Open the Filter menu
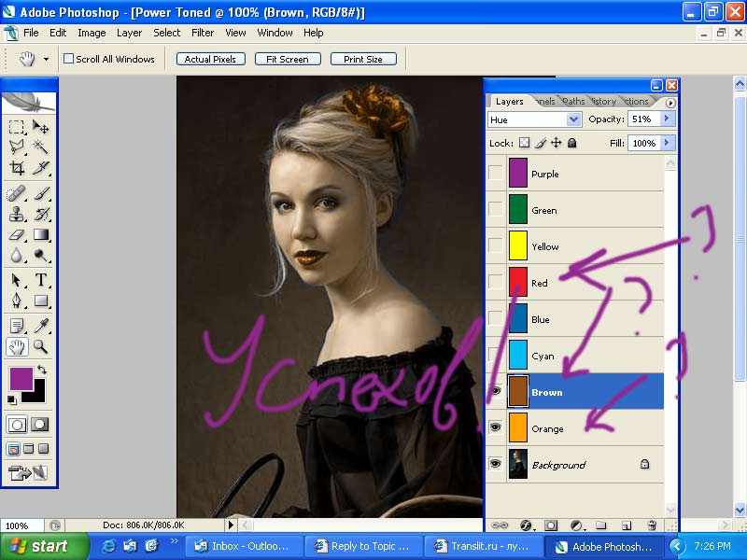The height and width of the screenshot is (560, 747). [203, 33]
